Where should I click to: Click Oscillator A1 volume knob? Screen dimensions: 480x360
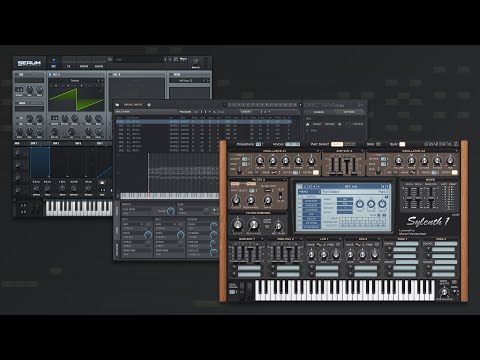click(x=260, y=160)
